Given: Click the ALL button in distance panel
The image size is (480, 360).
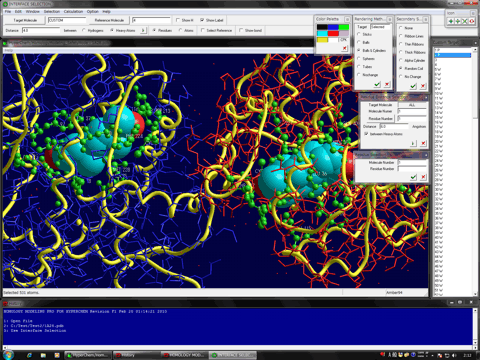Looking at the screenshot, I should click(412, 105).
